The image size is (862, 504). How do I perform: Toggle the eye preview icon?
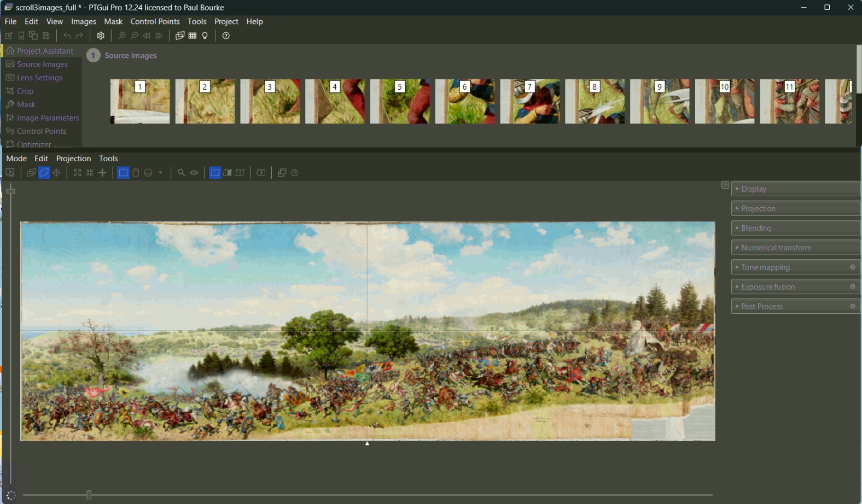coord(194,173)
